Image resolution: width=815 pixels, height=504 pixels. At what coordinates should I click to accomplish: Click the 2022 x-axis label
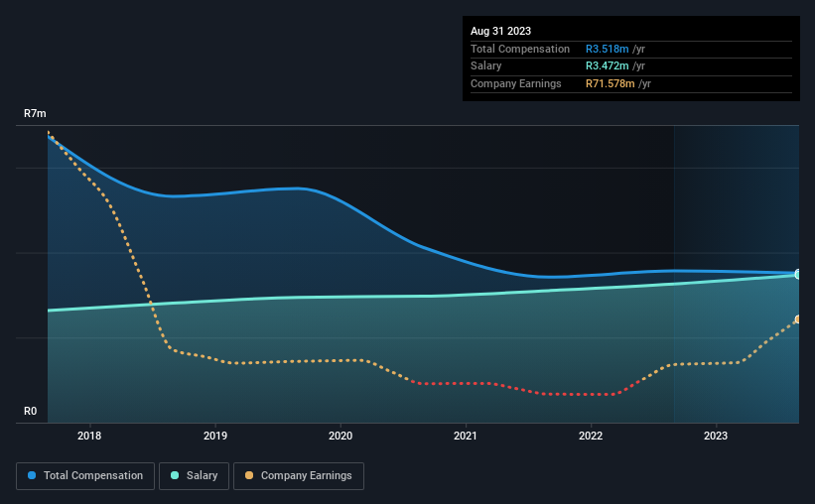point(591,436)
